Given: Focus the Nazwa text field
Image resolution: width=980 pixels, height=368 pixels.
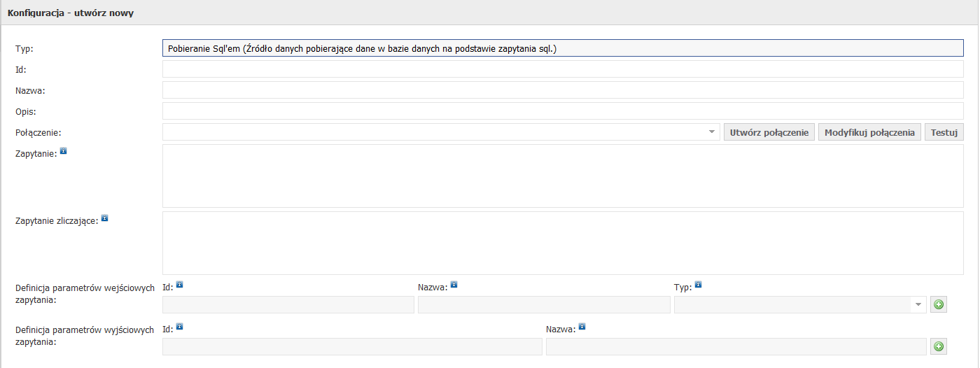Looking at the screenshot, I should pos(563,90).
